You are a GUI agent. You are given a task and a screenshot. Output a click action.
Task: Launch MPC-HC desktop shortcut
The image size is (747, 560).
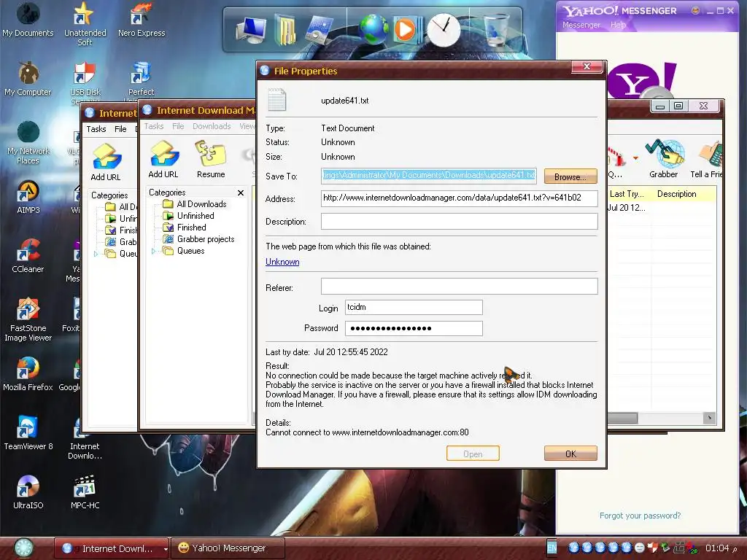click(85, 492)
